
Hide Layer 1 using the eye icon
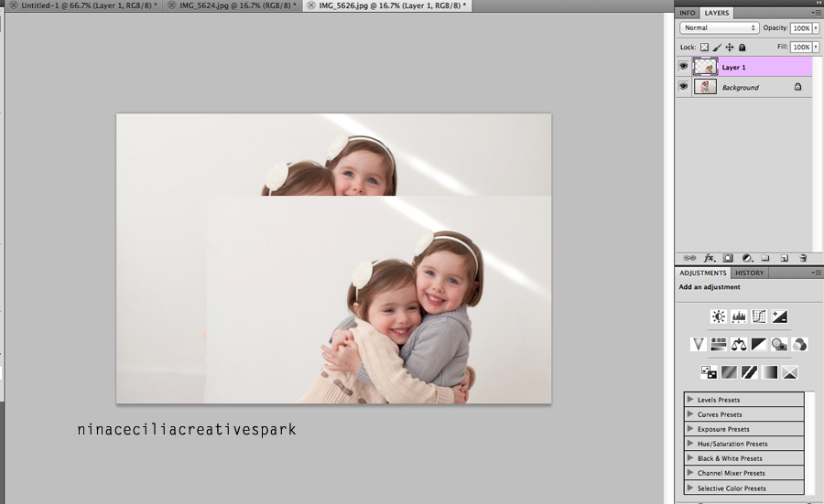coord(683,67)
